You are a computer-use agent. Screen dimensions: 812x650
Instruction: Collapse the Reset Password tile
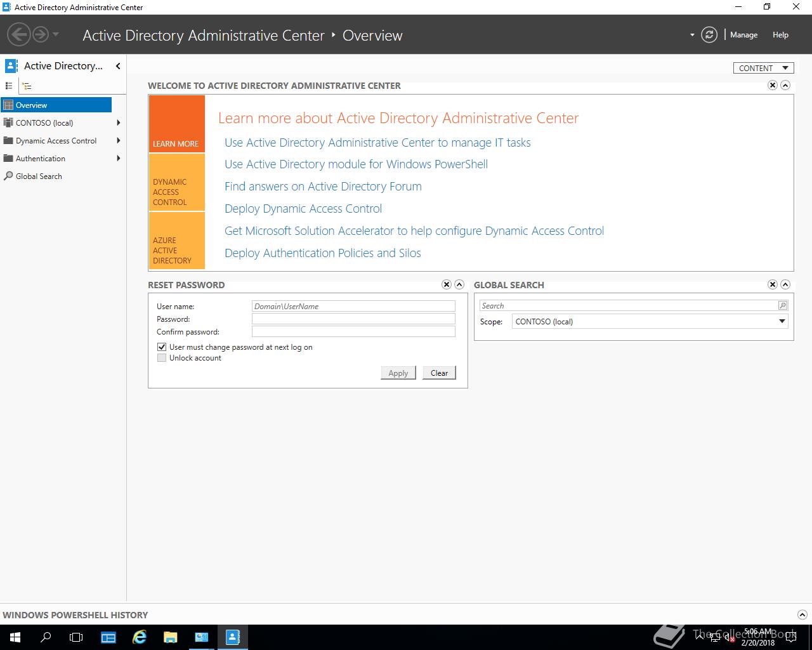[x=459, y=284]
